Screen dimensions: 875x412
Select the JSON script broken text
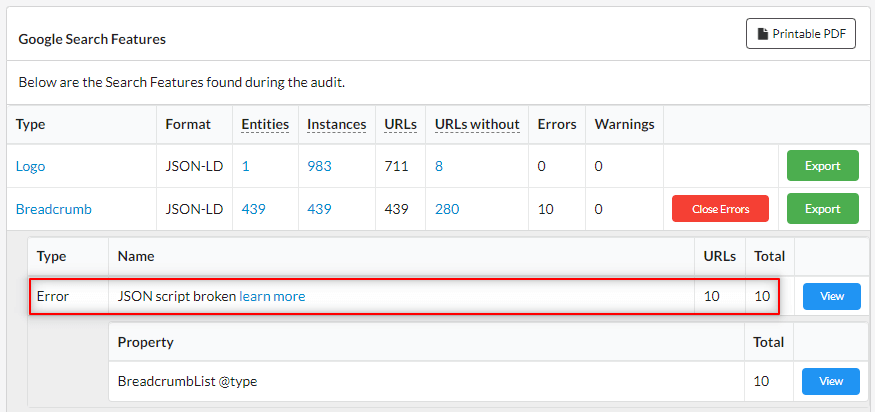point(177,296)
